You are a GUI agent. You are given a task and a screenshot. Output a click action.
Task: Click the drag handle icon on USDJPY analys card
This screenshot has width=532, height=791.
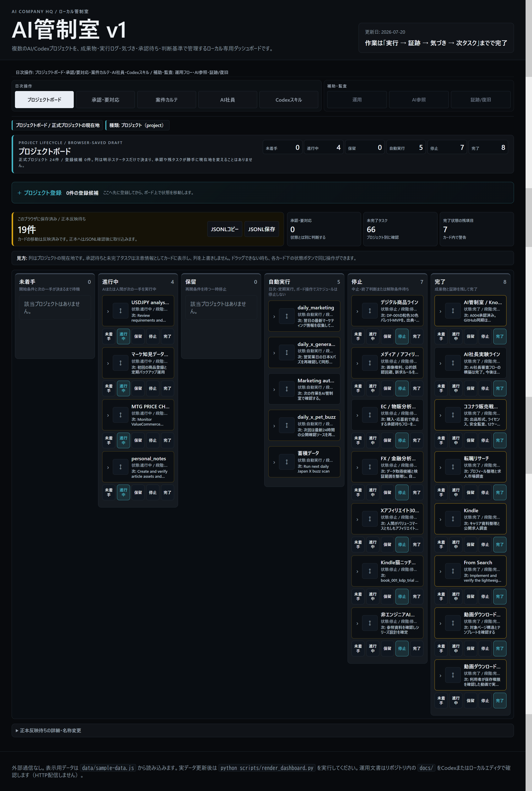click(120, 311)
